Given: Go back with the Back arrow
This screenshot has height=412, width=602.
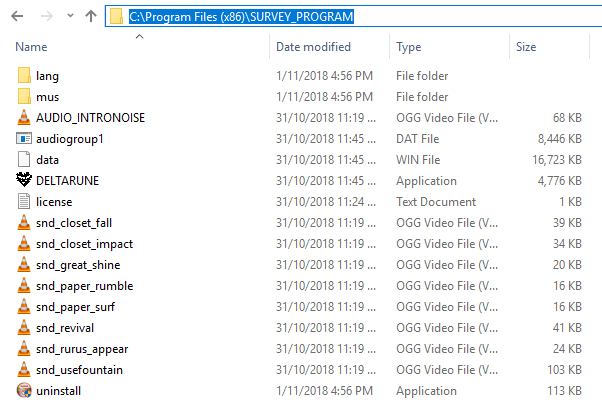Looking at the screenshot, I should (x=17, y=16).
